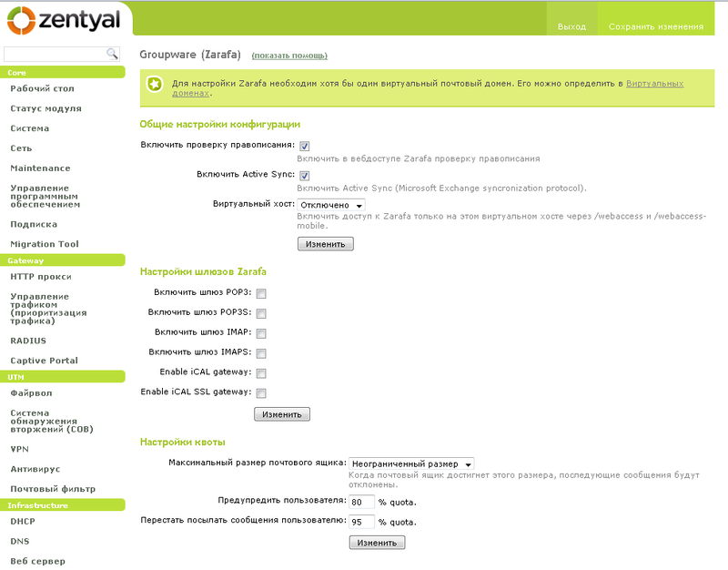728x570 pixels.
Task: Check Enable iCAL SSL gateway
Action: (261, 393)
